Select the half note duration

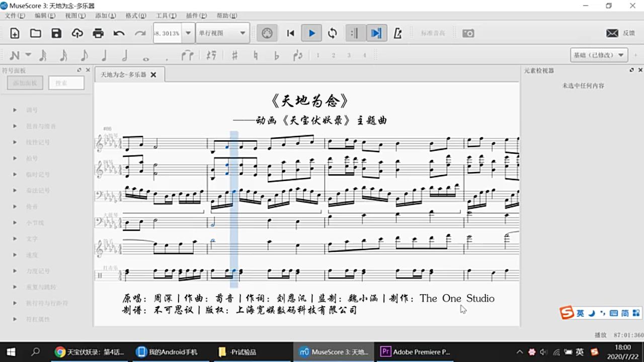point(125,55)
